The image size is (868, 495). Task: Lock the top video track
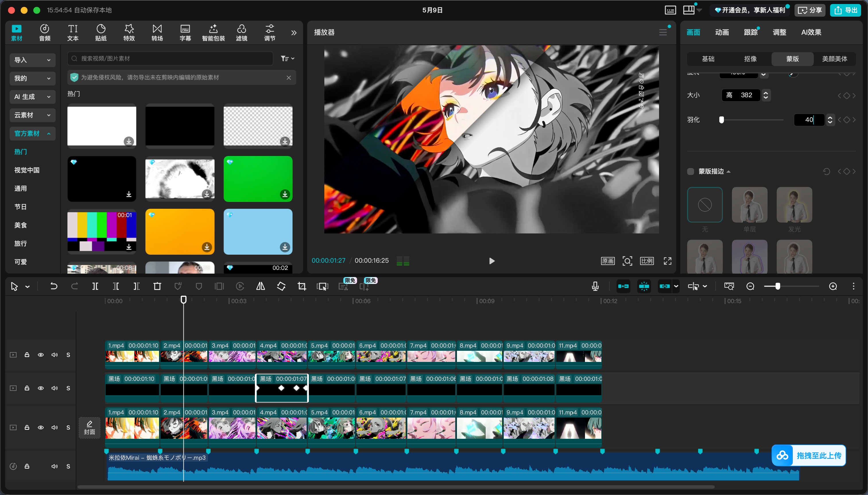[27, 354]
